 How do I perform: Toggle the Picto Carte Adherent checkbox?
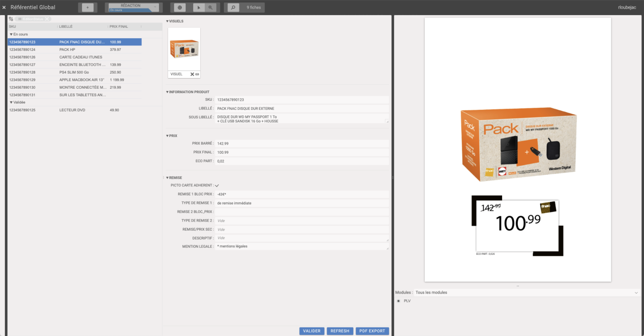pos(217,186)
